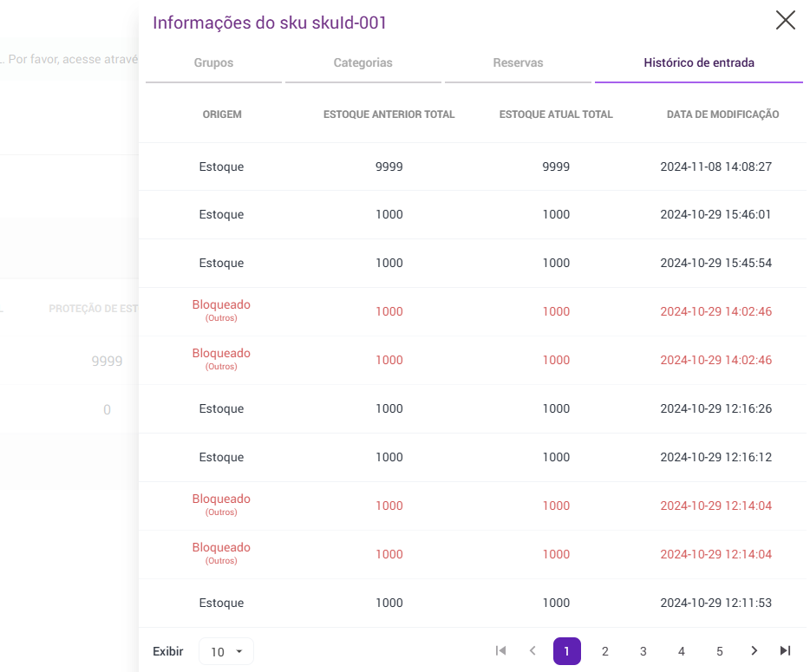Go to page 2

(605, 651)
